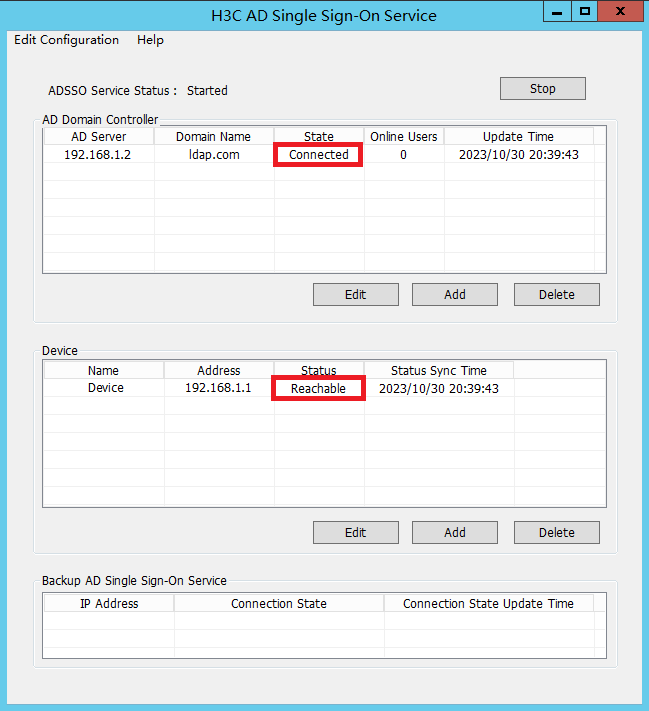This screenshot has width=649, height=711.
Task: Minimize the H3C AD Single Sign-On window
Action: (557, 12)
